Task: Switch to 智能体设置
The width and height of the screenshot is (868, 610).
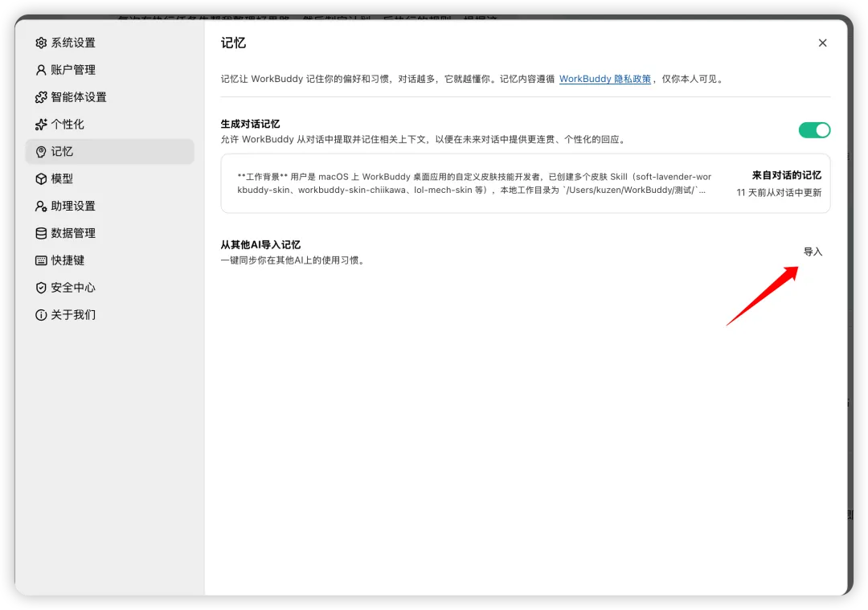Action: (x=109, y=97)
